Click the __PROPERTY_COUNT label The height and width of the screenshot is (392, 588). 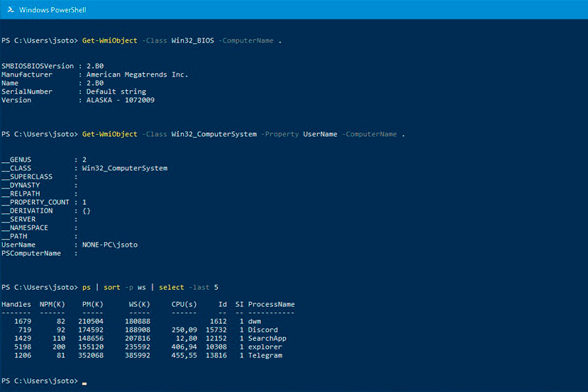coord(35,202)
